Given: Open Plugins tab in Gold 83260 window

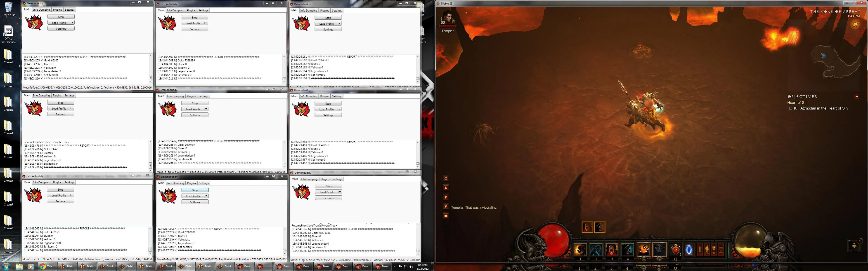Looking at the screenshot, I should pos(57,96).
